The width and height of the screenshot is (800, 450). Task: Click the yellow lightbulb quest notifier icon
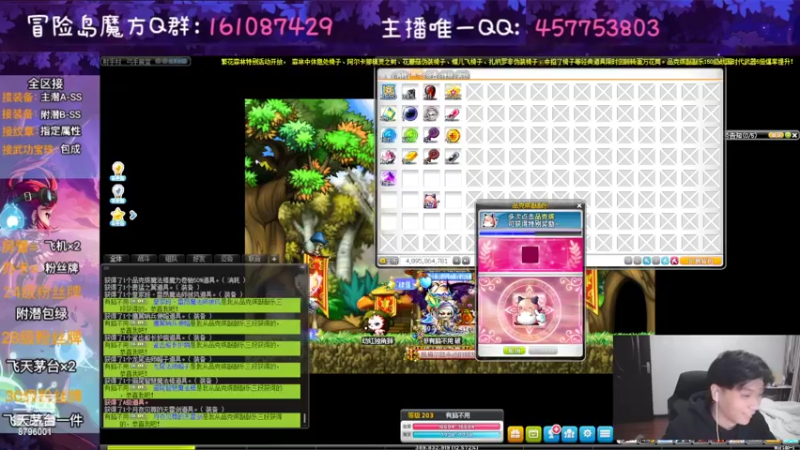[118, 171]
